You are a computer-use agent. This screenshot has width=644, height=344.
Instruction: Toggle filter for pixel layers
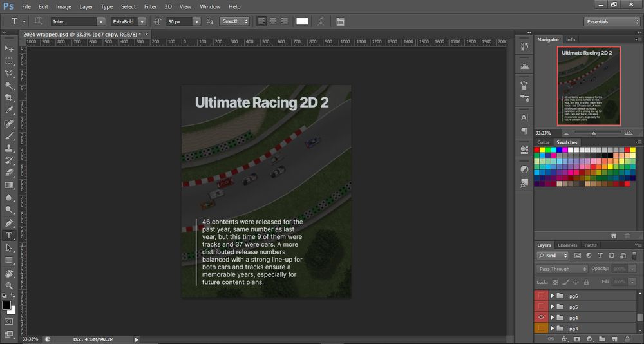pyautogui.click(x=578, y=255)
